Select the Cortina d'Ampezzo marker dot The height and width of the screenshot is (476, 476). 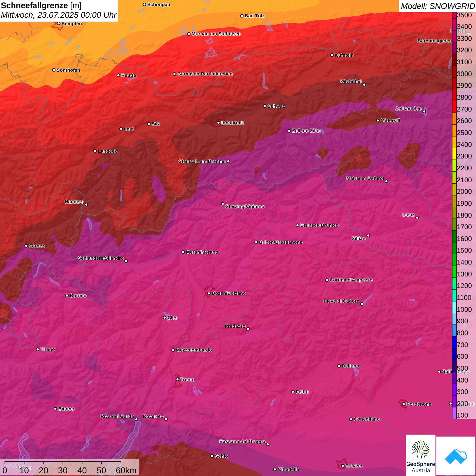coord(327,280)
